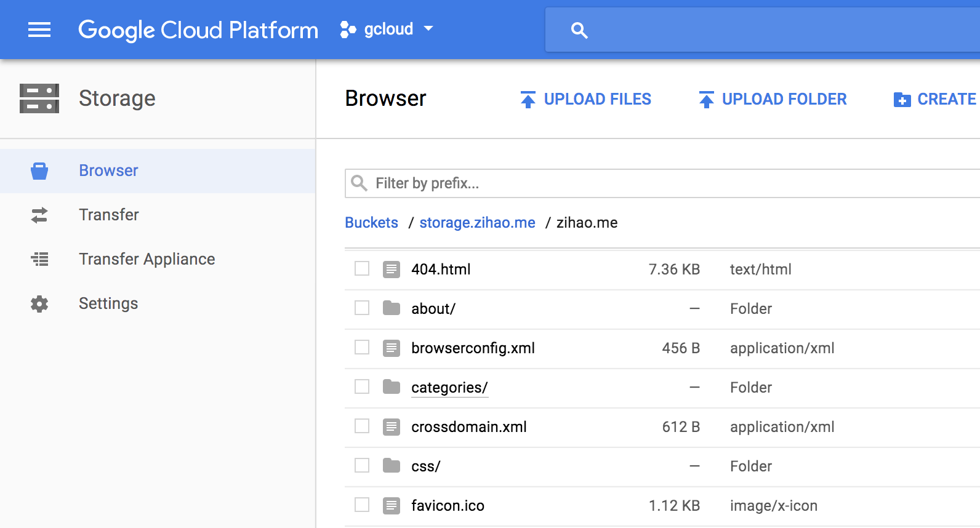
Task: Click the Storage heading text
Action: 117,98
